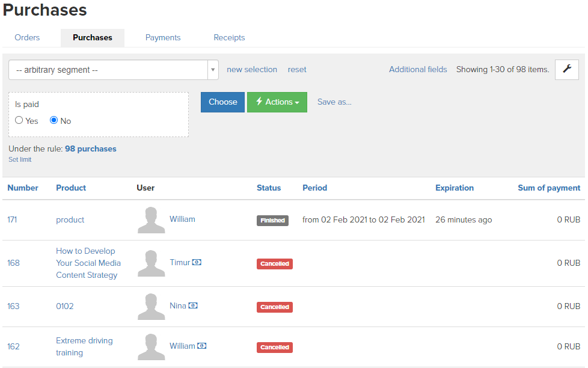The width and height of the screenshot is (588, 368).
Task: Switch to the Orders tab
Action: click(27, 37)
